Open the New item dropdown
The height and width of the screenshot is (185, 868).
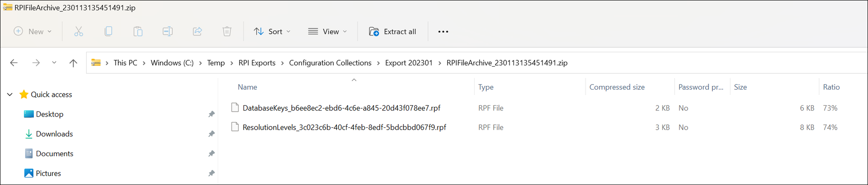click(33, 32)
